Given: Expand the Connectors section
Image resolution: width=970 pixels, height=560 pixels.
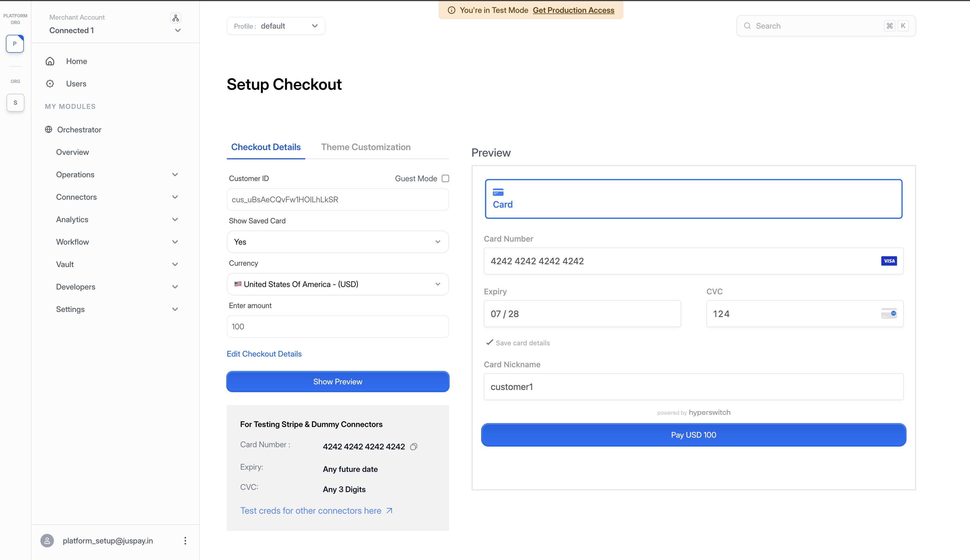Looking at the screenshot, I should click(175, 197).
